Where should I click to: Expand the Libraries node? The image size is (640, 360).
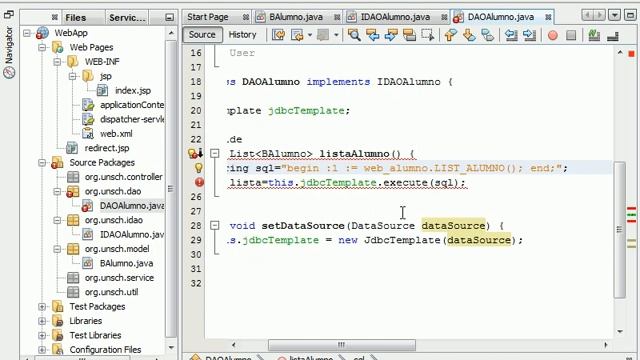(42, 321)
